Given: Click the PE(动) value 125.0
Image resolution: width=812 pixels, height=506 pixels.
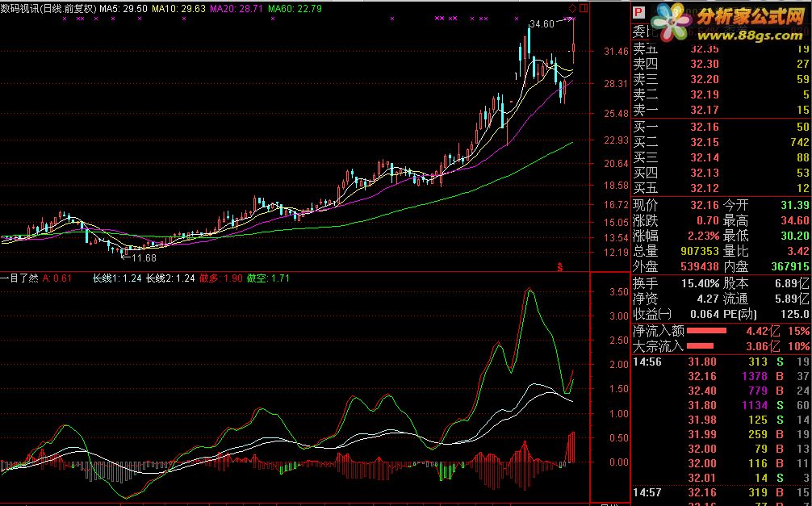Looking at the screenshot, I should coord(795,314).
